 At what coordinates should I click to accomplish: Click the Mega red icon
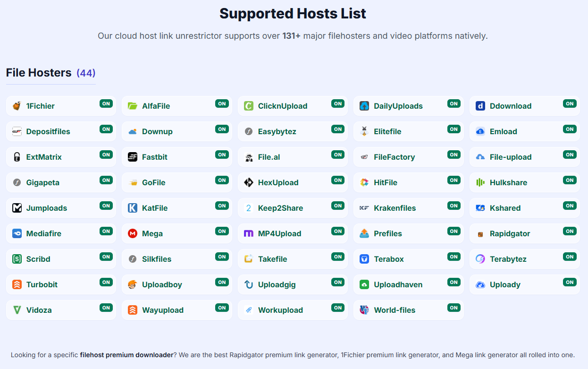tap(133, 233)
